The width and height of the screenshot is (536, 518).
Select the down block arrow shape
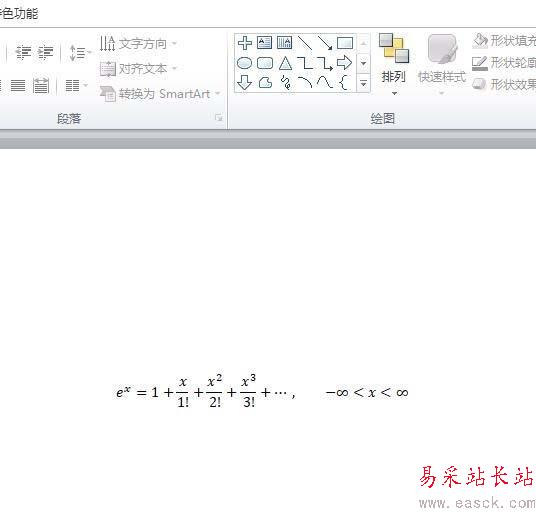[244, 83]
